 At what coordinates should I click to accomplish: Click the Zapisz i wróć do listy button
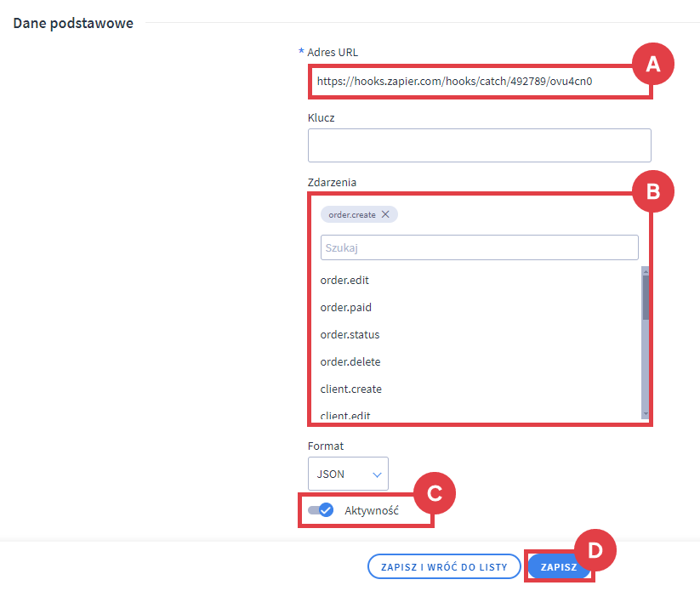(x=443, y=567)
